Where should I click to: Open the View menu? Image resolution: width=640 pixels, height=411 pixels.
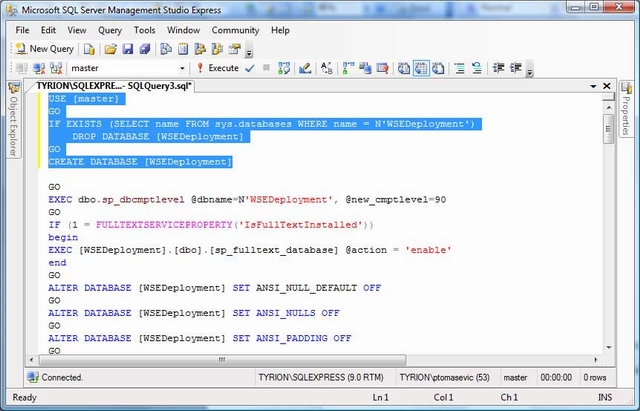77,30
